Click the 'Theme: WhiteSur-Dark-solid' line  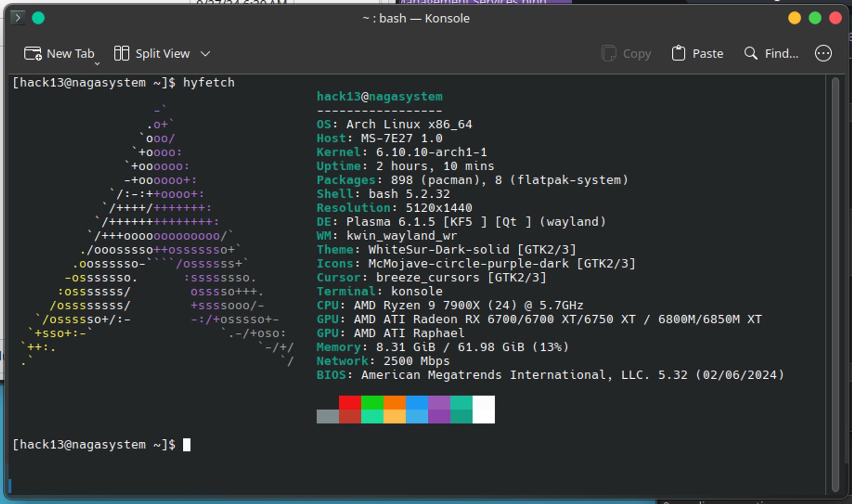coord(446,250)
